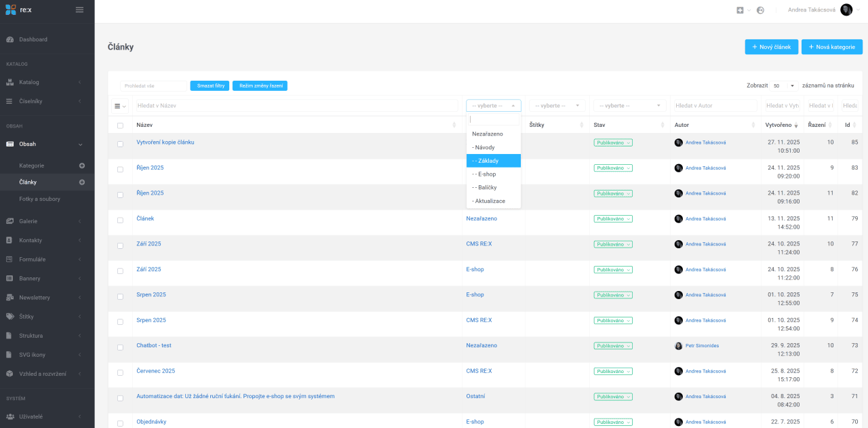Expand the Publikováno status of Článek row
The height and width of the screenshot is (428, 868).
[x=613, y=219]
